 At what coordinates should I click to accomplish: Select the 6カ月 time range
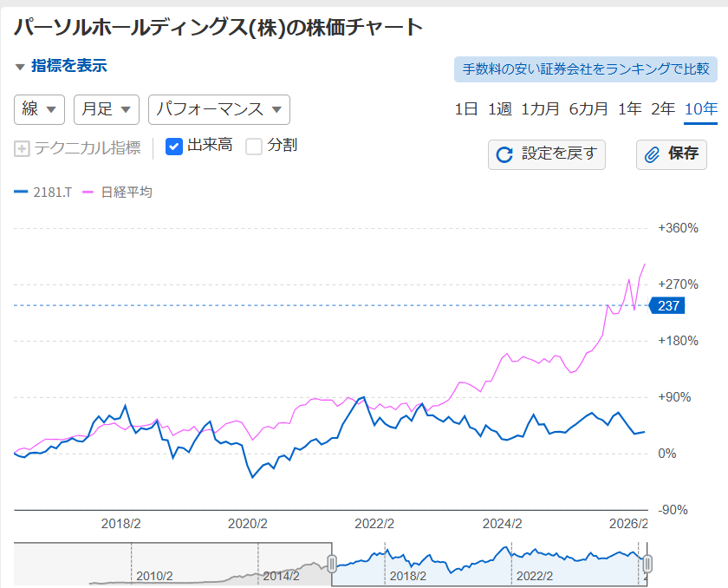click(x=588, y=109)
